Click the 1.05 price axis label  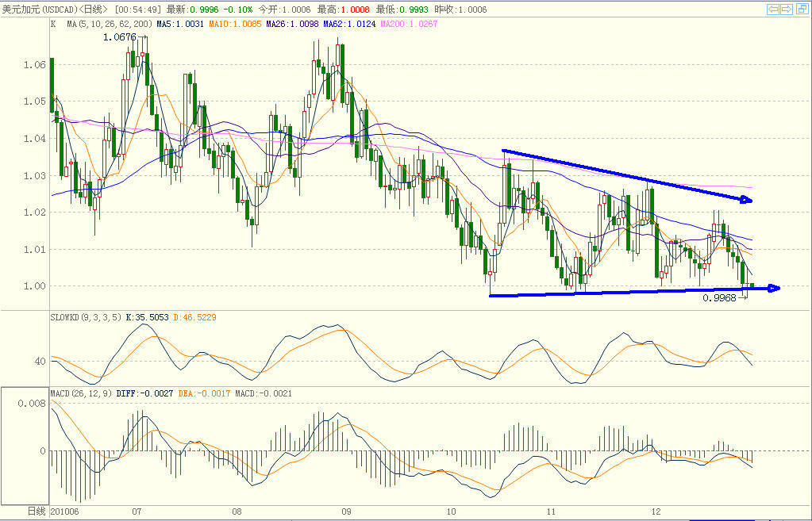point(35,102)
